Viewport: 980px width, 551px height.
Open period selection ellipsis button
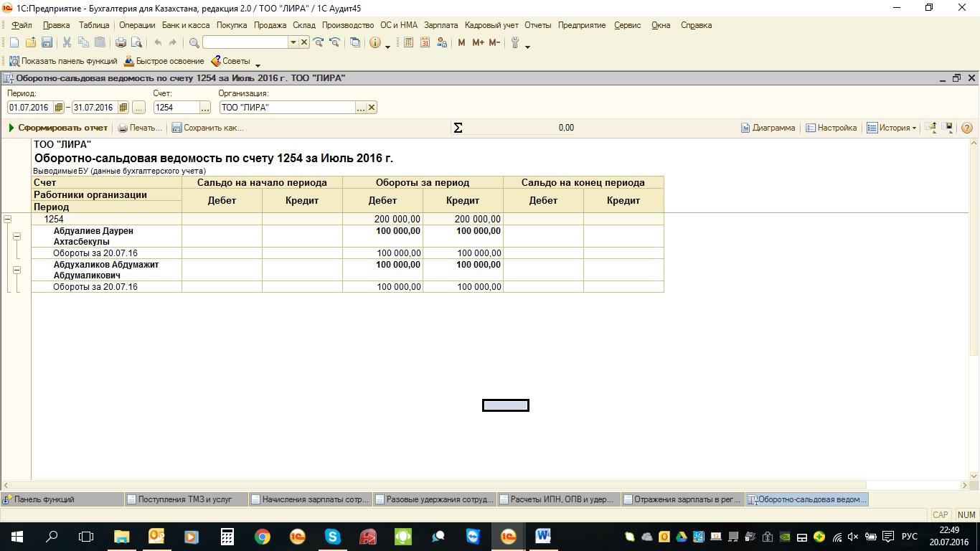138,108
